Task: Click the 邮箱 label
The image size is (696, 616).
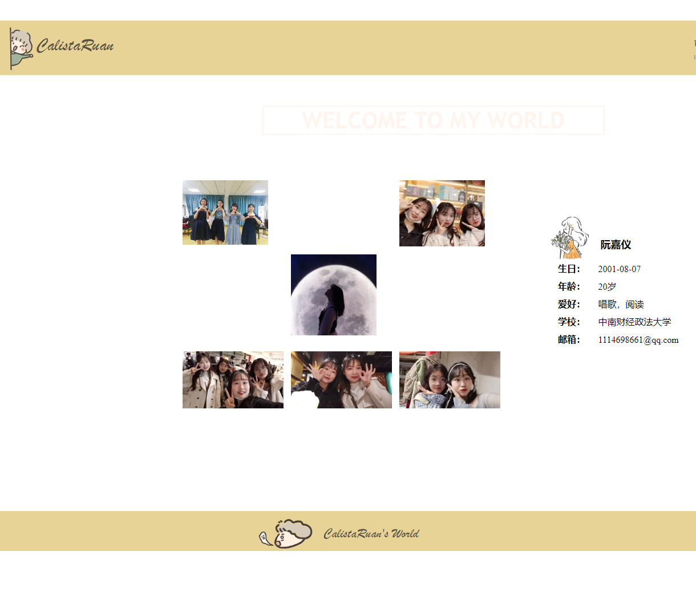Action: click(569, 340)
